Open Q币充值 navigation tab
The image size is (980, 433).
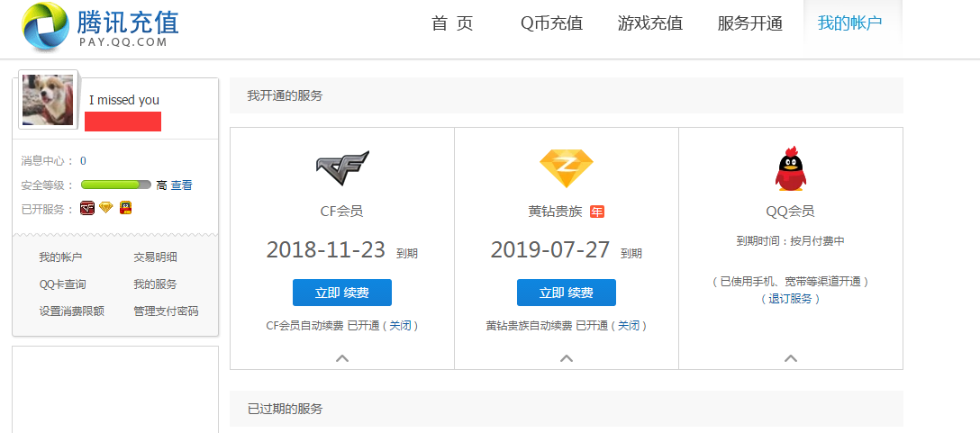click(551, 23)
